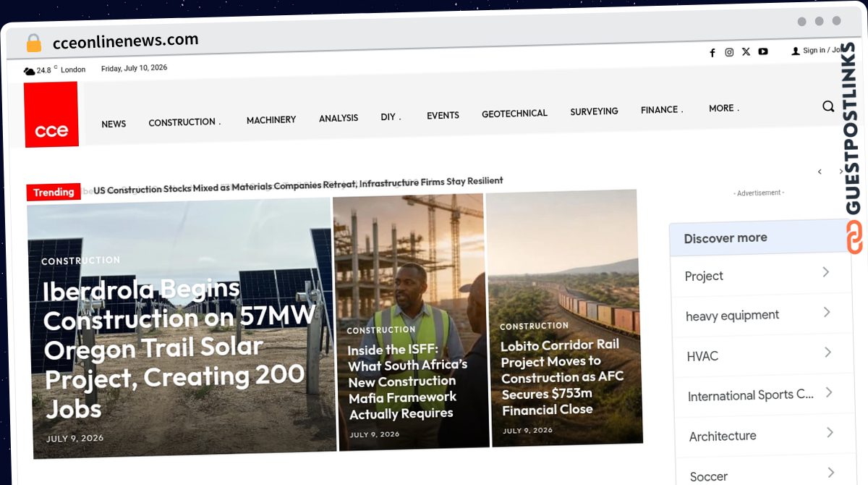Open the NEWS menu item
This screenshot has height=485, width=868.
[114, 124]
